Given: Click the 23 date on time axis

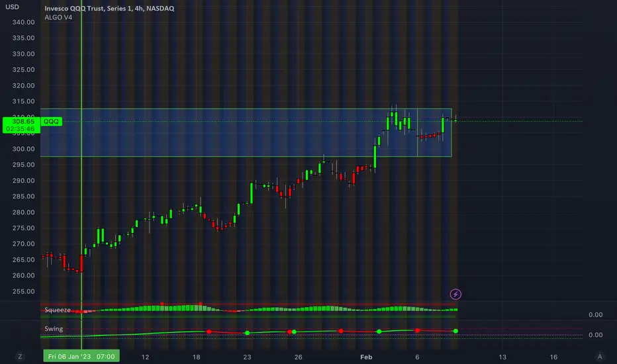Looking at the screenshot, I should pos(247,357).
